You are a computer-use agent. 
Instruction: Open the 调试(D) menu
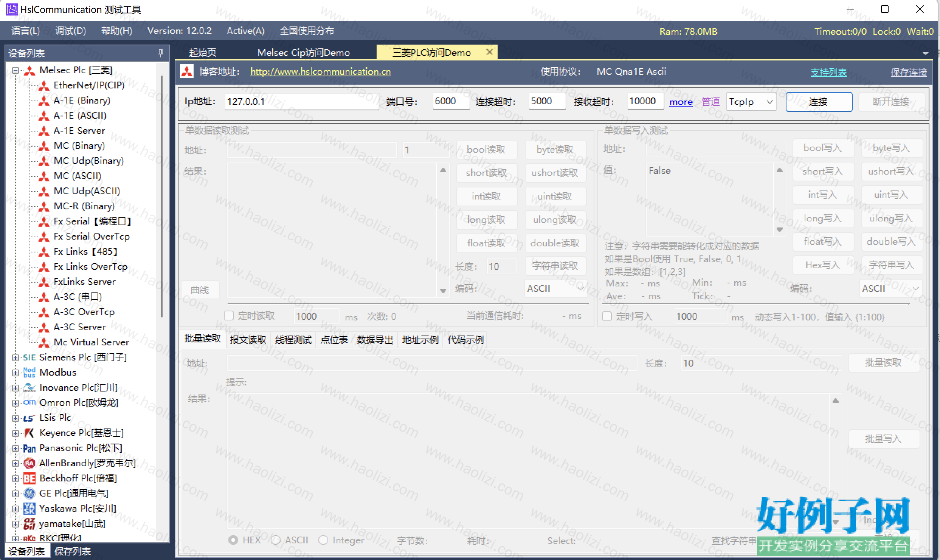point(71,31)
